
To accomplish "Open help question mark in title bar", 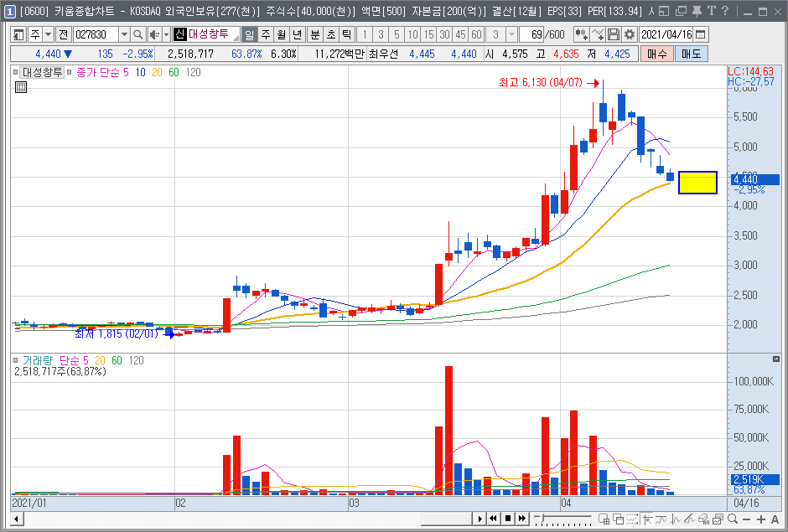I will click(724, 11).
